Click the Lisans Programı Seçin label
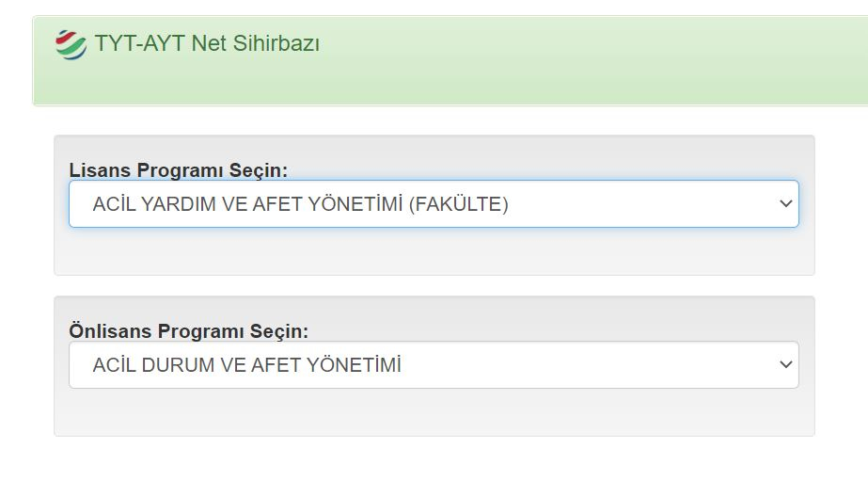 pos(178,170)
